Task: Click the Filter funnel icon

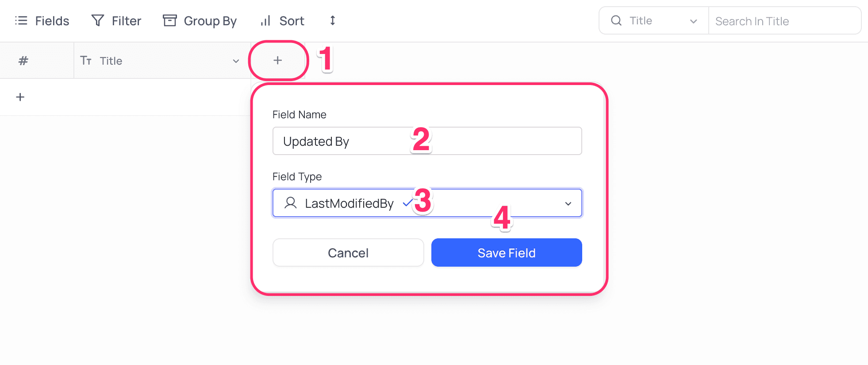Action: [x=97, y=21]
